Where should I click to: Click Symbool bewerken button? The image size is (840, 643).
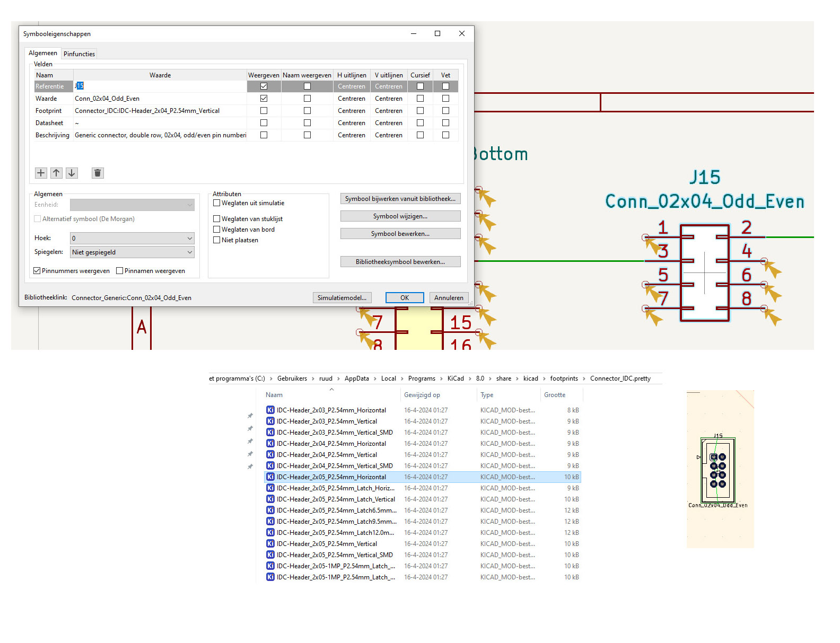tap(400, 234)
